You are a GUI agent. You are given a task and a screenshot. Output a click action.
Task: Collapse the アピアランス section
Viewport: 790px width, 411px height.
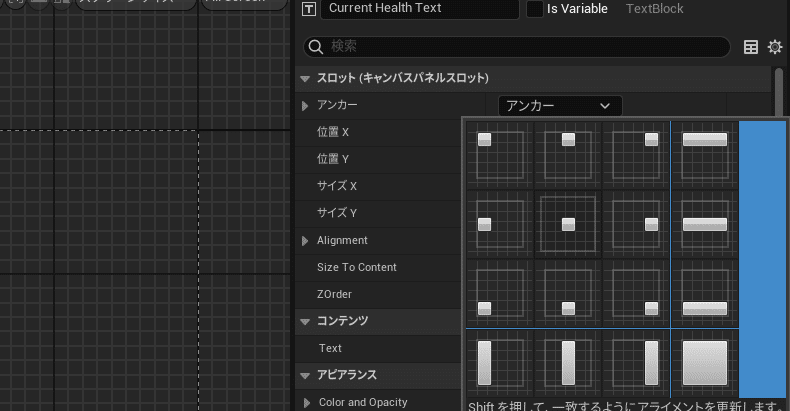pos(305,375)
